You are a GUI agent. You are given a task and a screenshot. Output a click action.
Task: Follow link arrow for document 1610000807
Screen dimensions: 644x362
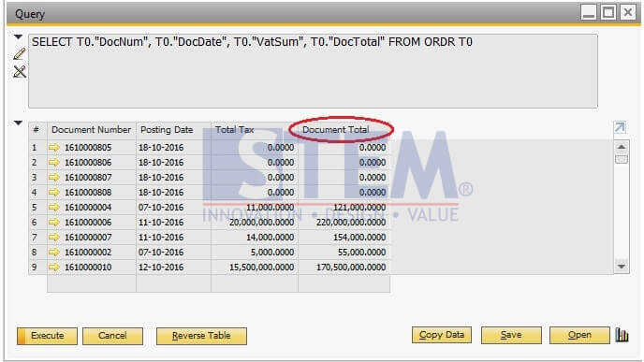(54, 178)
